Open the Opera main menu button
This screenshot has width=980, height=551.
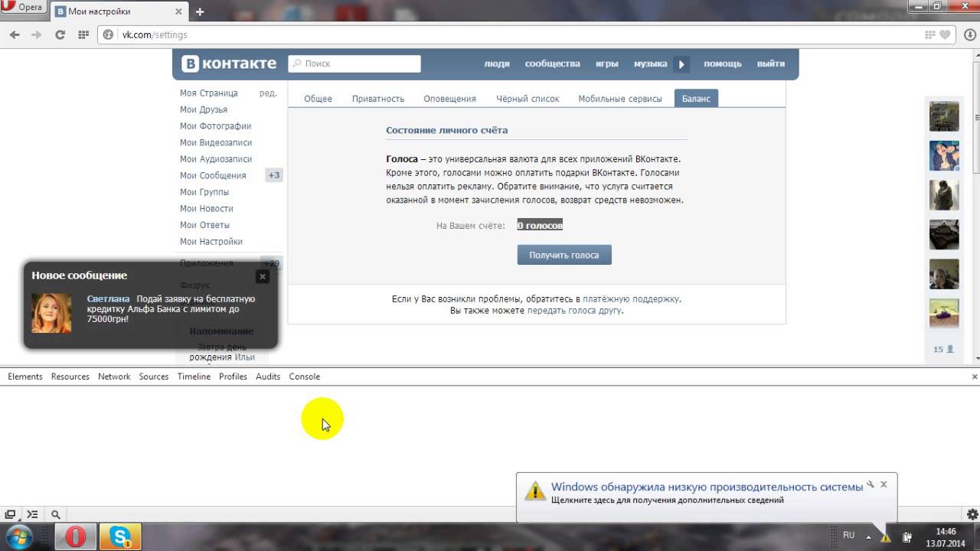24,8
